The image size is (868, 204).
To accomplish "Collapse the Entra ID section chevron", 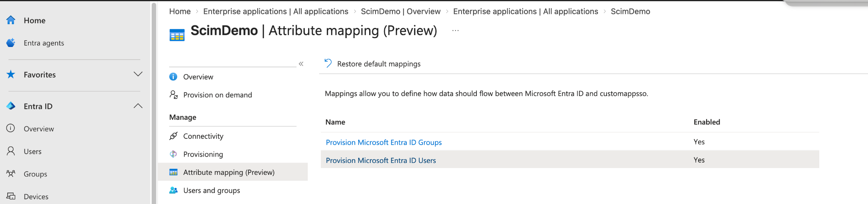I will pos(138,106).
